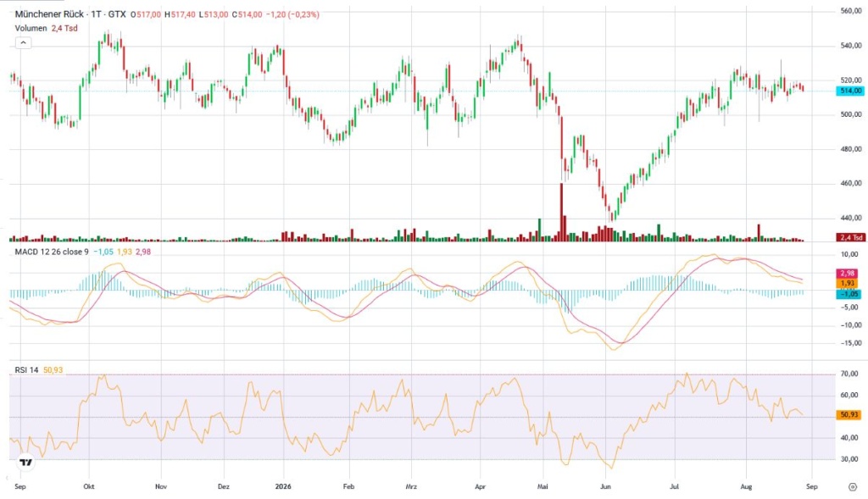
Task: Collapse the indicator legend with the chevron button
Action: [x=23, y=42]
